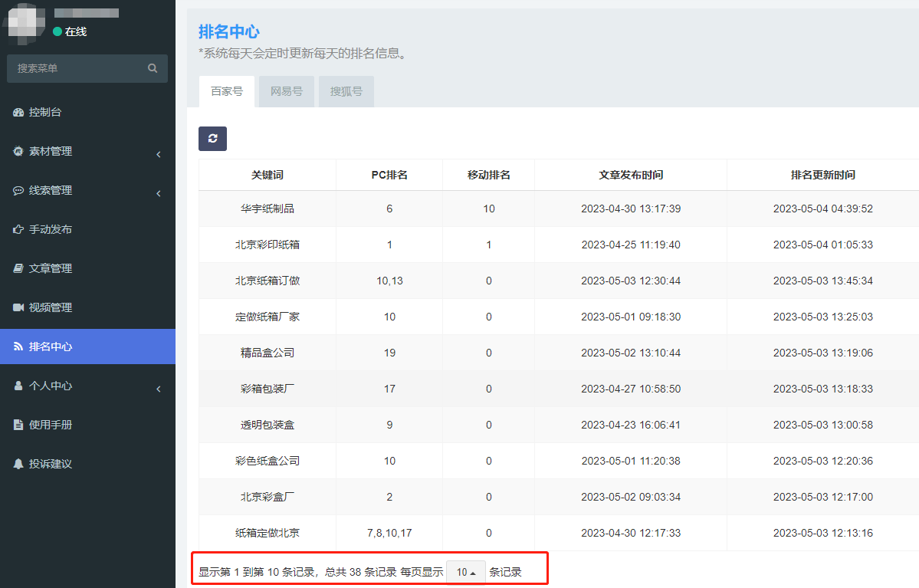Viewport: 919px width, 588px height.
Task: Expand the 素材管理 submenu chevron
Action: (159, 154)
